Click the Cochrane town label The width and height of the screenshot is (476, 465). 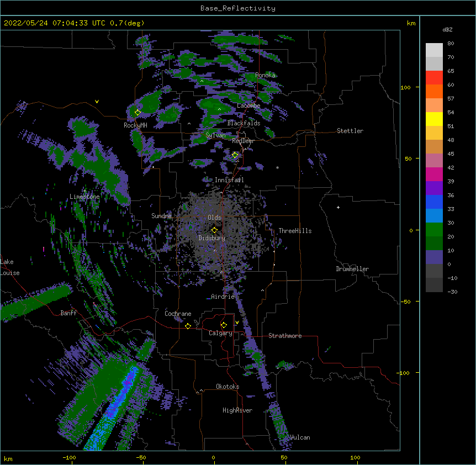(178, 314)
